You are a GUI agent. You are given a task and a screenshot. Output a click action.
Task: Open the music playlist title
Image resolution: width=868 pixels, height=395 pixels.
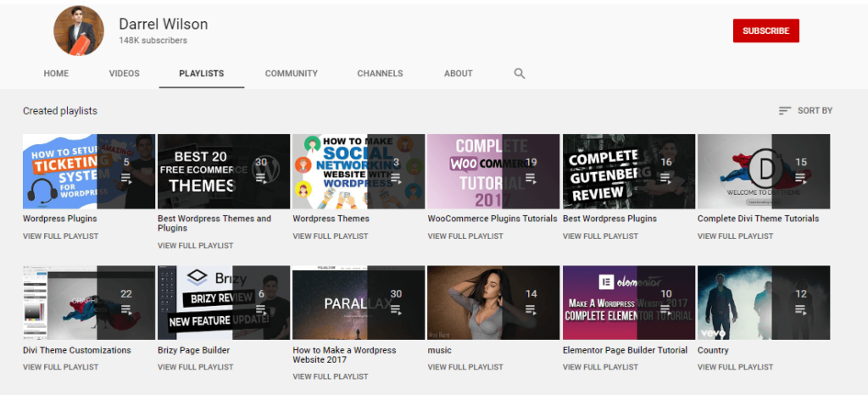coord(440,350)
